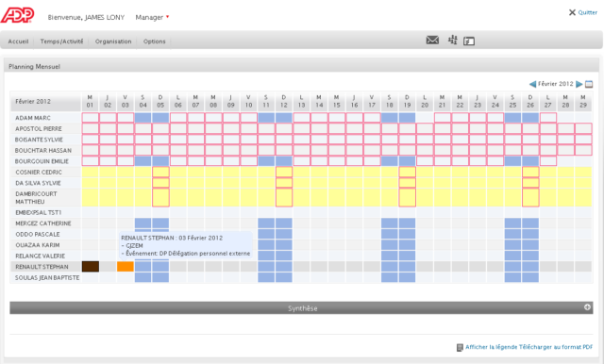The image size is (604, 364).
Task: Open the Temps/Activité menu
Action: click(x=61, y=41)
